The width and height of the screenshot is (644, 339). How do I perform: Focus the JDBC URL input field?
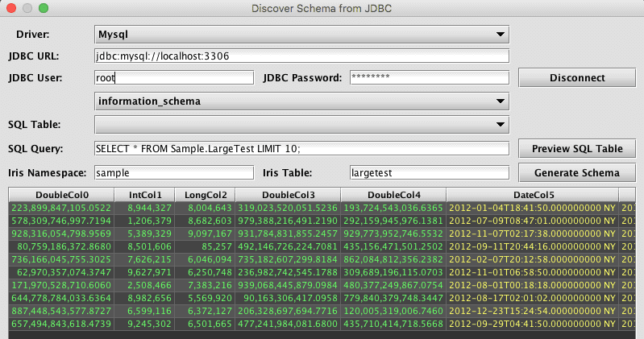(302, 56)
